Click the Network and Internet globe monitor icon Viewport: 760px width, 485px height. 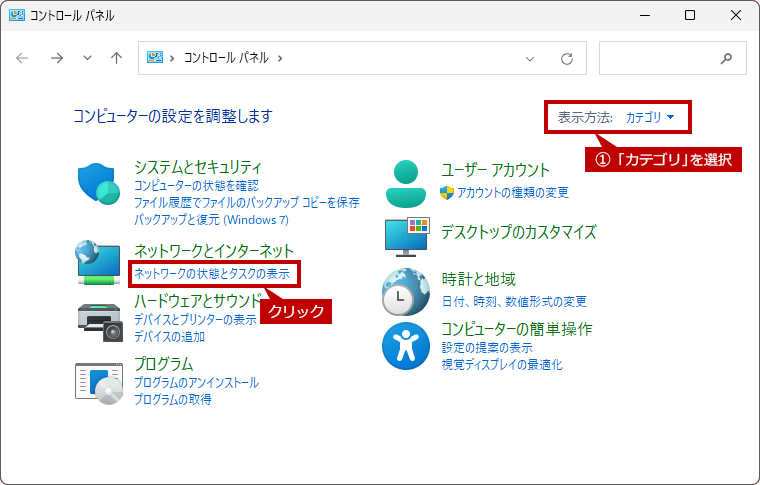tap(98, 262)
